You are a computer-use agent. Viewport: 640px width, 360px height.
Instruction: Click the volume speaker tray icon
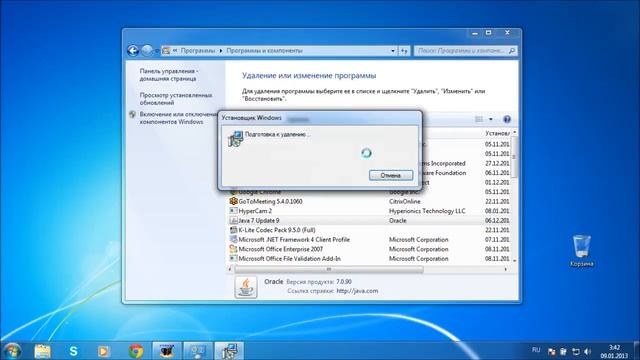tap(587, 351)
